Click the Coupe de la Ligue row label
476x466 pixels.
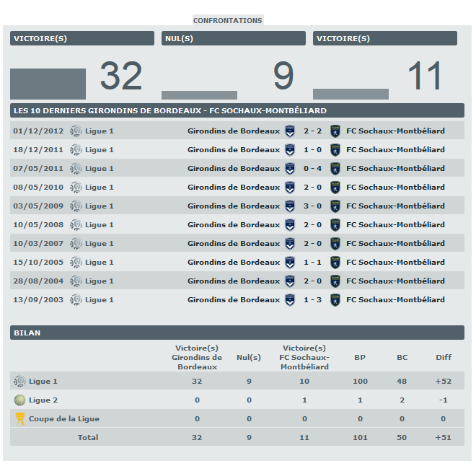(x=64, y=419)
